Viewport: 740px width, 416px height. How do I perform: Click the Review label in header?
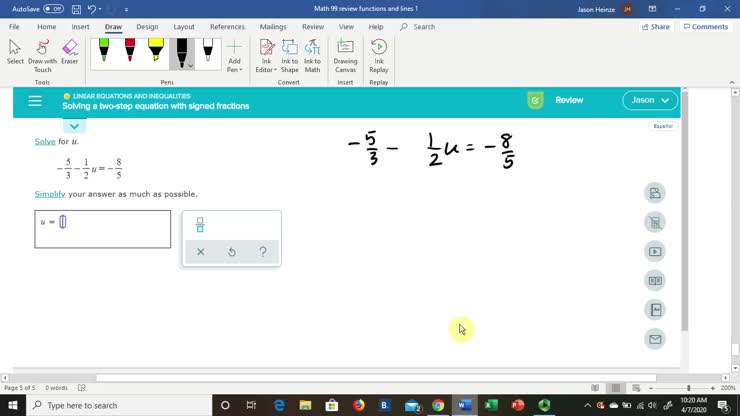569,100
